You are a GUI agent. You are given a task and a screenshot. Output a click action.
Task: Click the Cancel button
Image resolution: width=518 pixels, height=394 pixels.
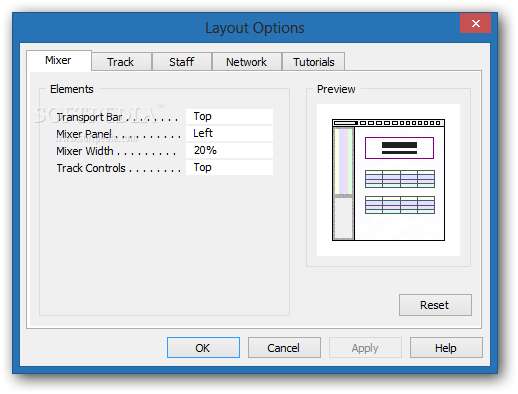[284, 348]
